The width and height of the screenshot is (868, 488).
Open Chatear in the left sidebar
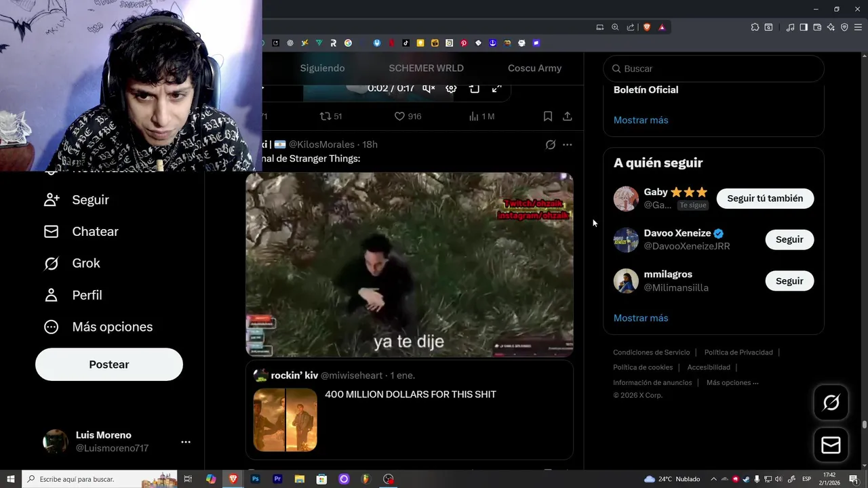click(81, 232)
